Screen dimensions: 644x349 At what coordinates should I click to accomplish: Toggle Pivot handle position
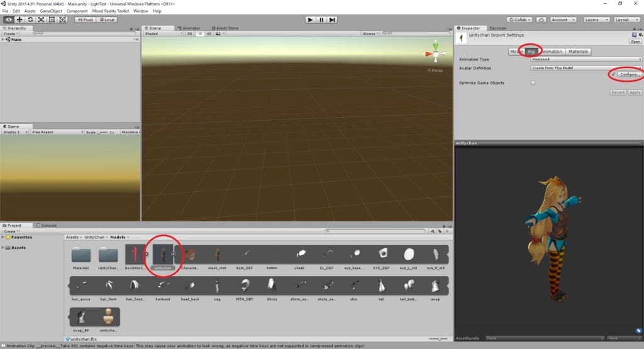click(86, 19)
